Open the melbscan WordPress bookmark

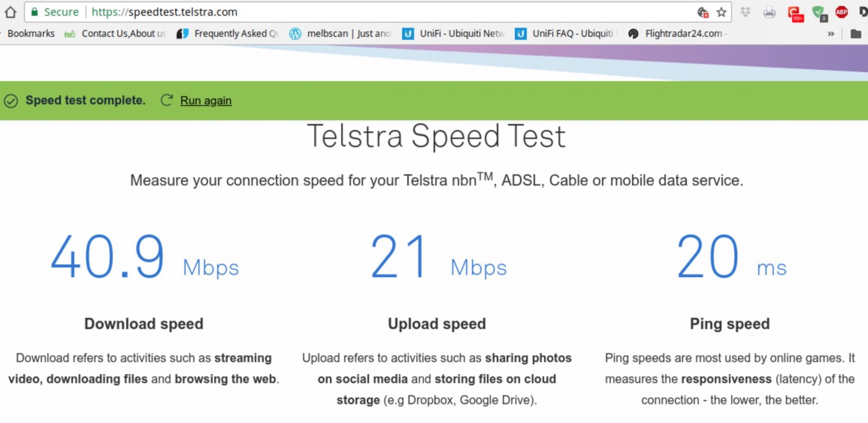[340, 34]
